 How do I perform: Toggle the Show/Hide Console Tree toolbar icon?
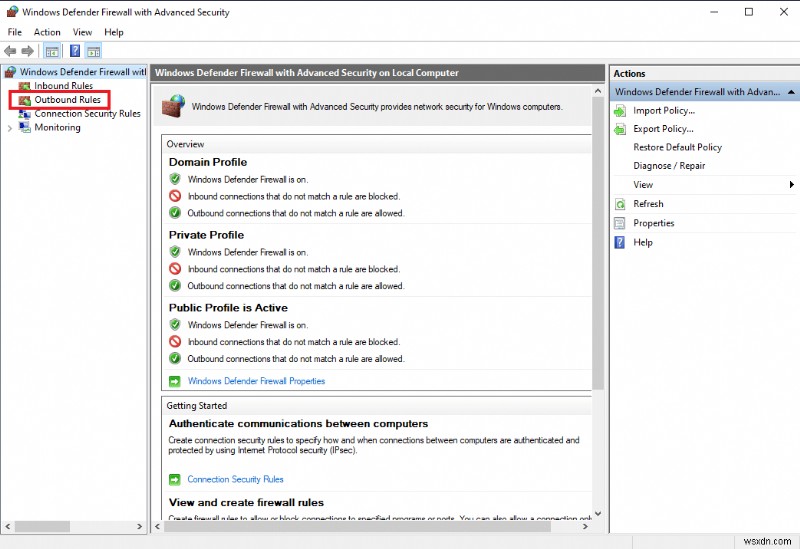tap(52, 51)
